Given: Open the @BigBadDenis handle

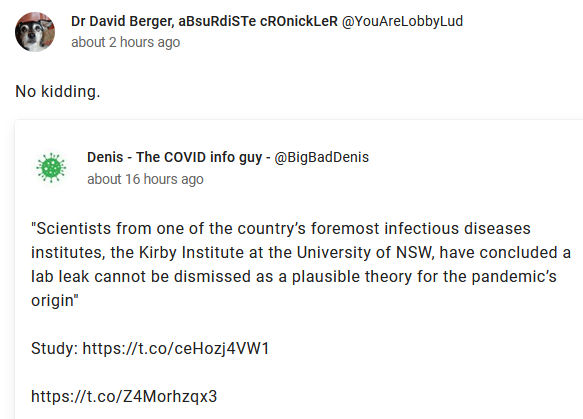Looking at the screenshot, I should pos(322,158).
